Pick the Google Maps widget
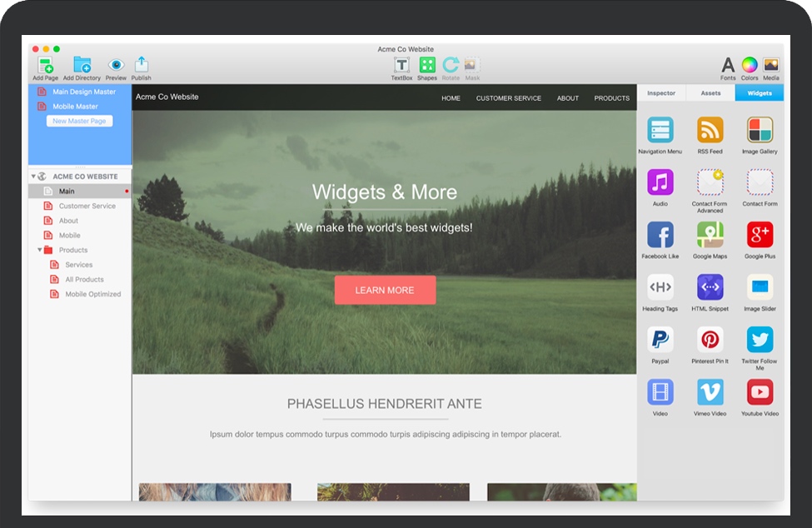The width and height of the screenshot is (812, 528). (710, 235)
